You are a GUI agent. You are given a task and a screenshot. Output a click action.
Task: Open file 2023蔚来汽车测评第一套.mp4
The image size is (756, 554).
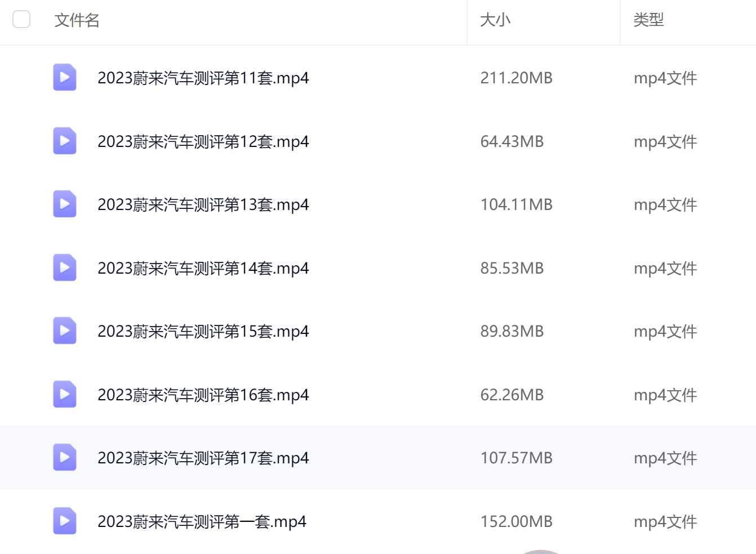(x=202, y=521)
